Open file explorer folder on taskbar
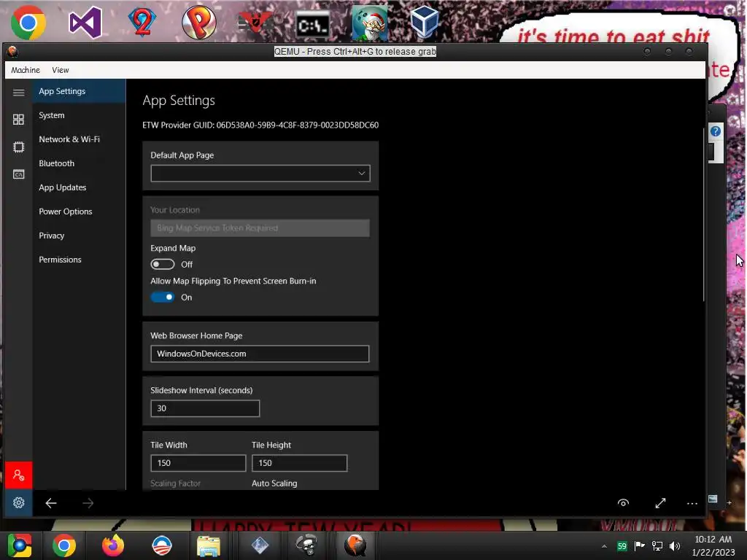The height and width of the screenshot is (560, 747). [209, 545]
